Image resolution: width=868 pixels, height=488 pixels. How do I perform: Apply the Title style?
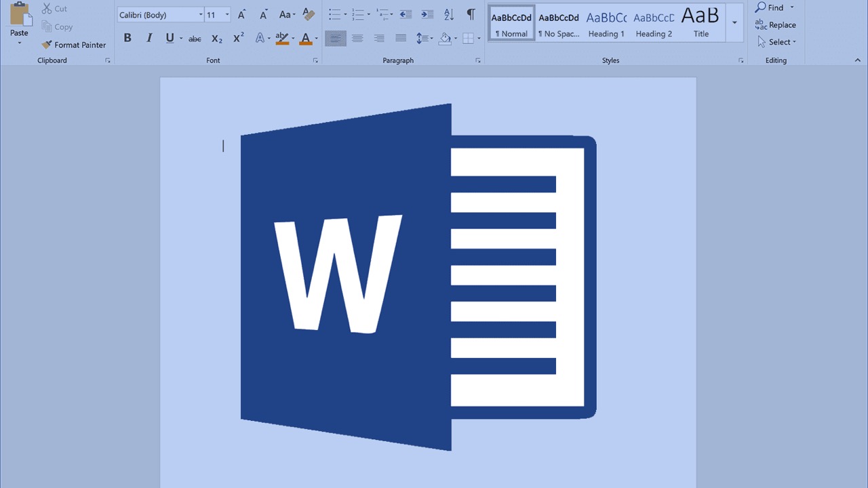pyautogui.click(x=701, y=22)
